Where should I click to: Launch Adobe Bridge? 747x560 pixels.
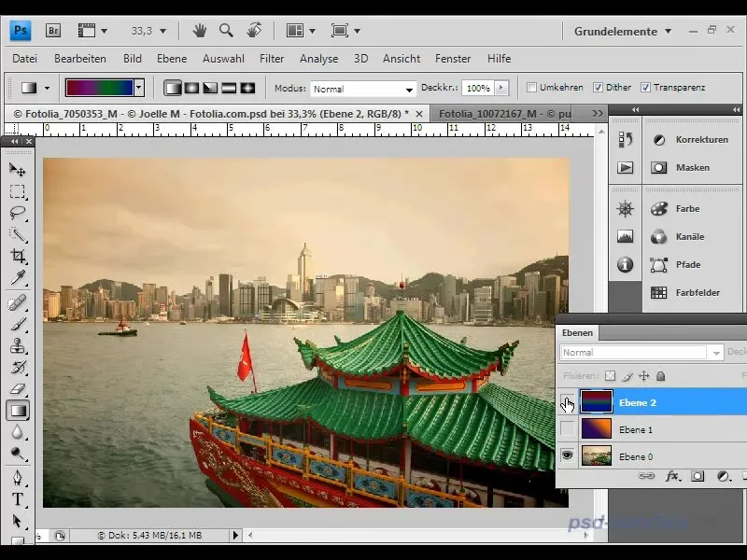tap(53, 31)
